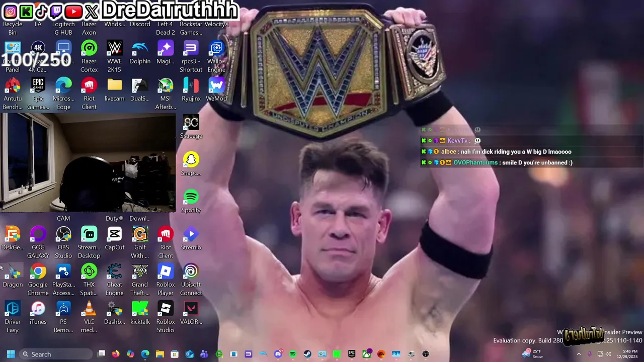Open the GOG GALAXY shortcut
This screenshot has width=644, height=362.
pyautogui.click(x=38, y=243)
